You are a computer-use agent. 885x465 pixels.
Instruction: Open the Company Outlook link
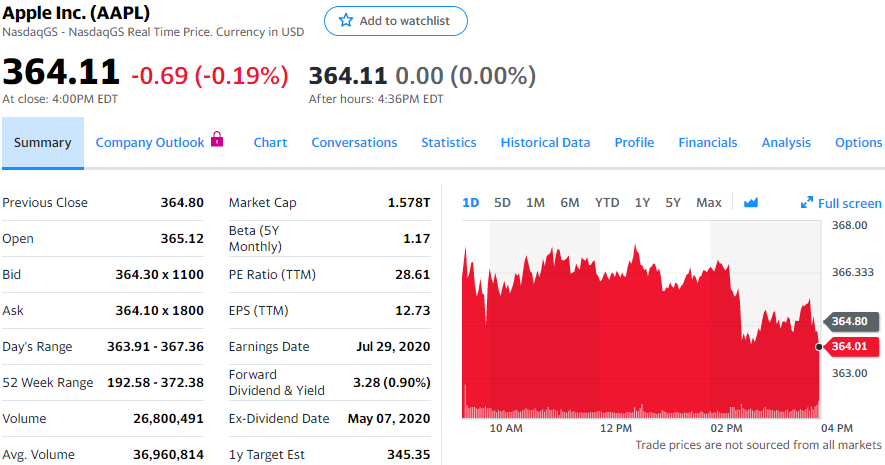pyautogui.click(x=149, y=143)
